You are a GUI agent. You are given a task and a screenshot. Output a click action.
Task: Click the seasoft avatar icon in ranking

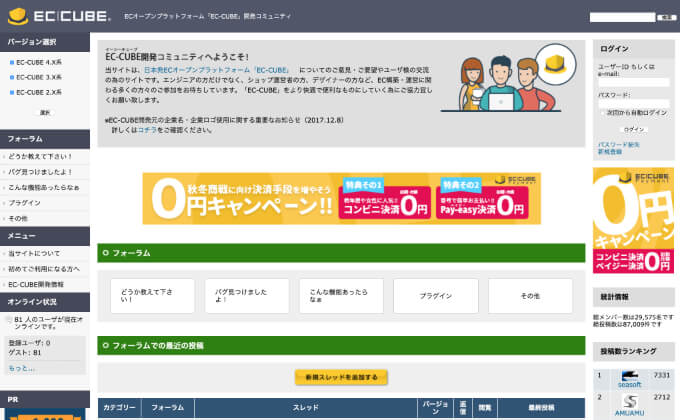tap(629, 376)
